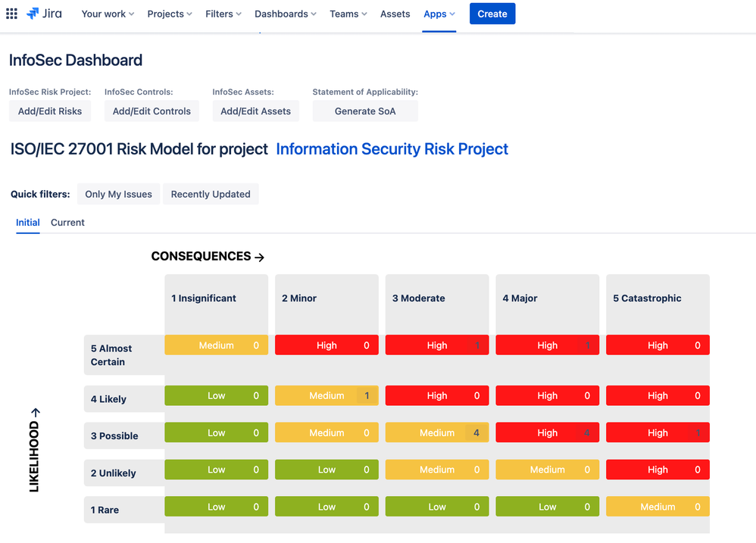Switch to the Current tab
This screenshot has width=756, height=543.
tap(67, 222)
